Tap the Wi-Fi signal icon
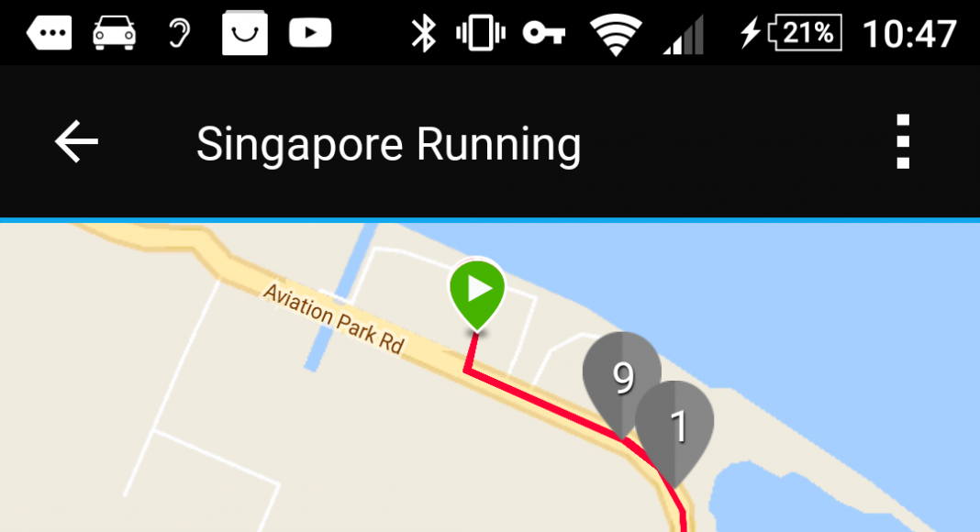Screen dimensions: 980x532 coord(616,34)
